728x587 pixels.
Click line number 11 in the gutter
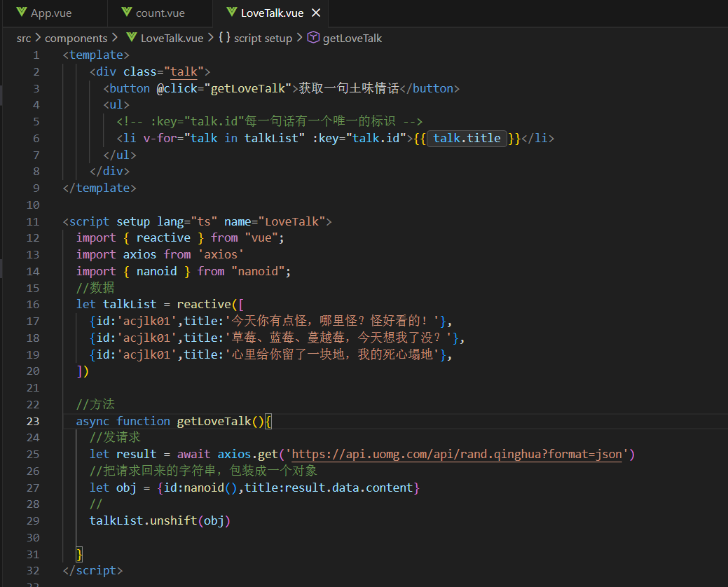(33, 222)
